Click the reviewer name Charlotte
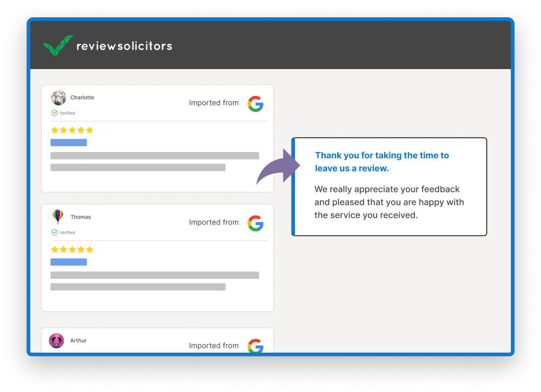The width and height of the screenshot is (541, 392). coord(82,98)
